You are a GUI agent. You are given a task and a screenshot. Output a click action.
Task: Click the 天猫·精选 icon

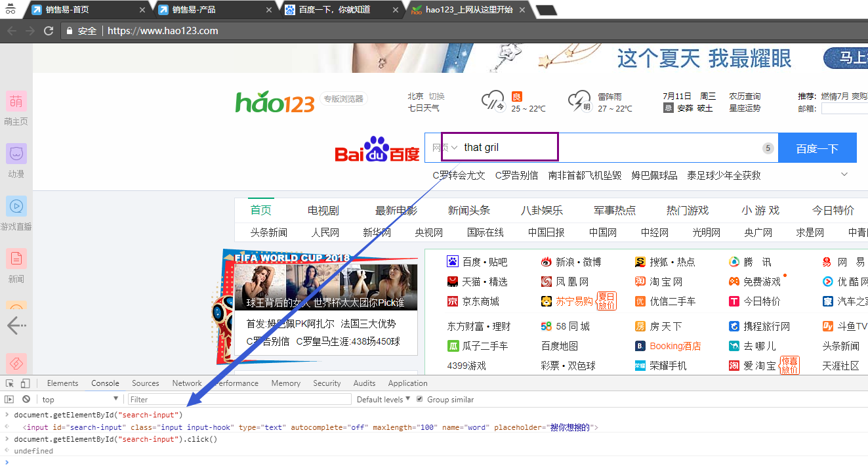pos(453,282)
